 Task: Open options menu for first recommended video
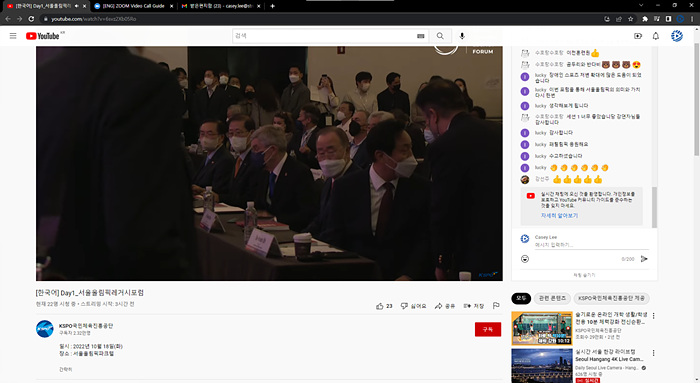[654, 316]
